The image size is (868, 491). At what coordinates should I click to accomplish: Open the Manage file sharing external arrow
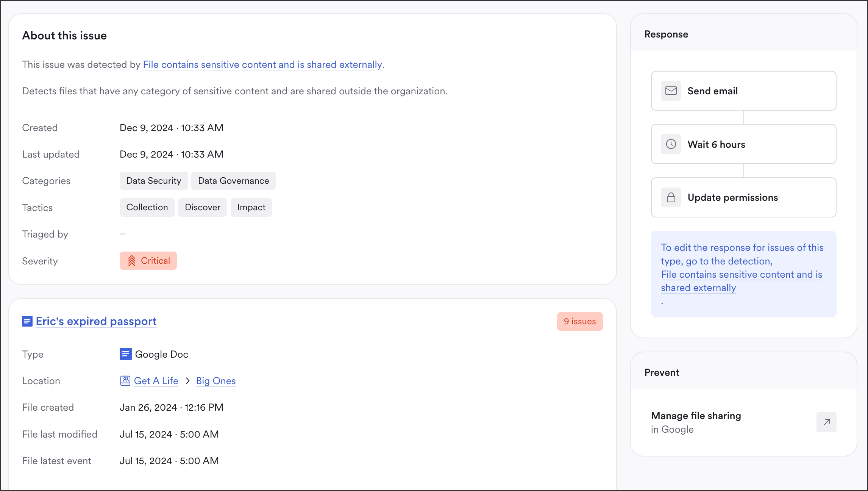(x=826, y=422)
